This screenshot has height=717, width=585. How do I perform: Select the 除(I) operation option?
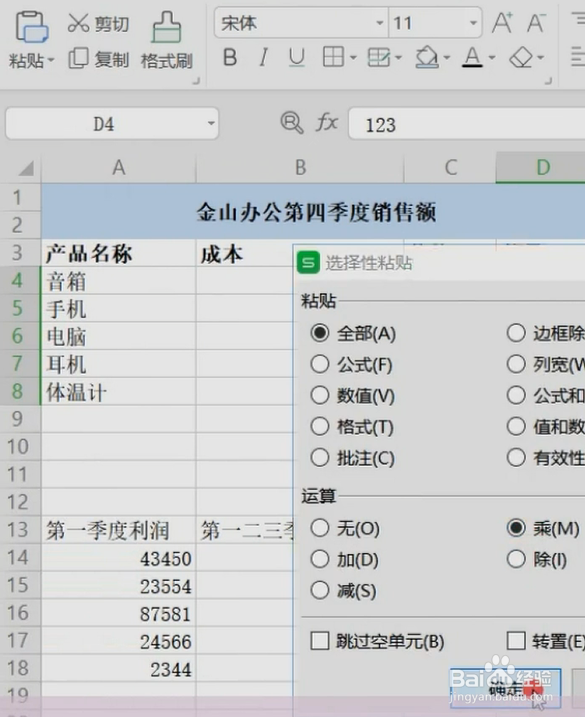point(516,559)
